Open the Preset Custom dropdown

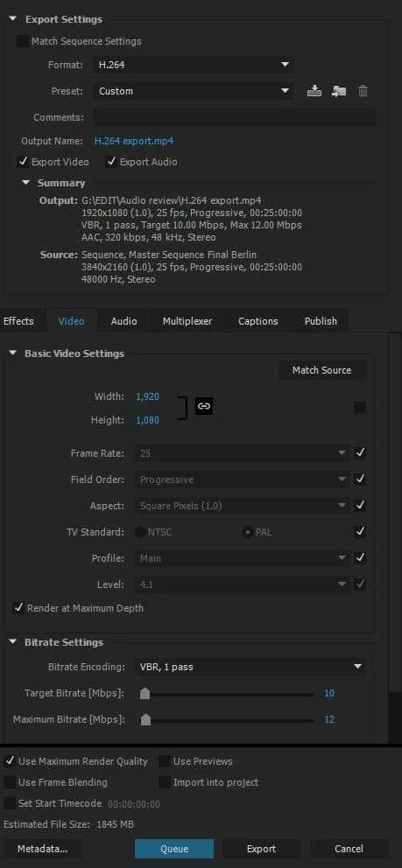pyautogui.click(x=193, y=91)
